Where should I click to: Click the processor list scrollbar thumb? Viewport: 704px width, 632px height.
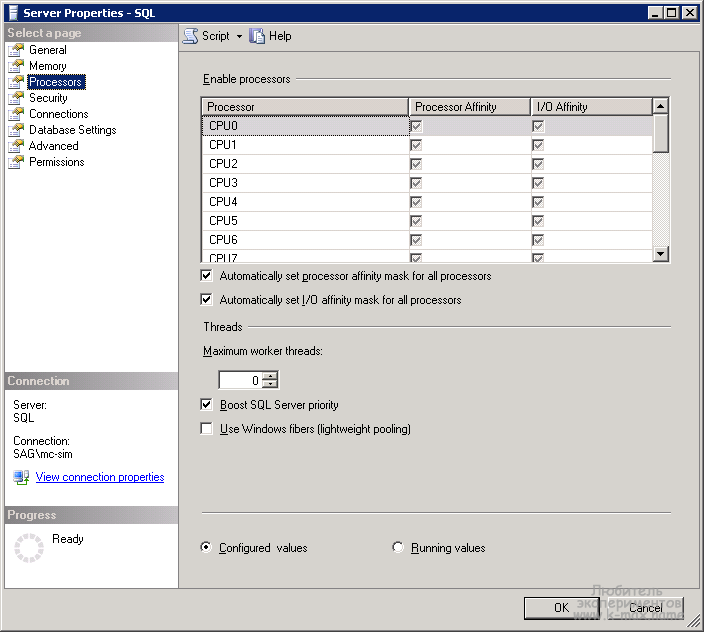click(660, 134)
